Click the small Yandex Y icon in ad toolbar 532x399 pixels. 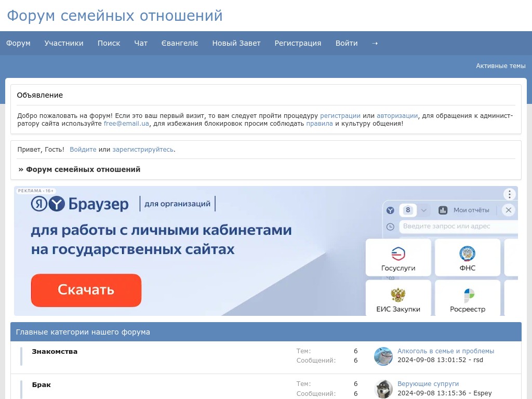click(x=391, y=210)
